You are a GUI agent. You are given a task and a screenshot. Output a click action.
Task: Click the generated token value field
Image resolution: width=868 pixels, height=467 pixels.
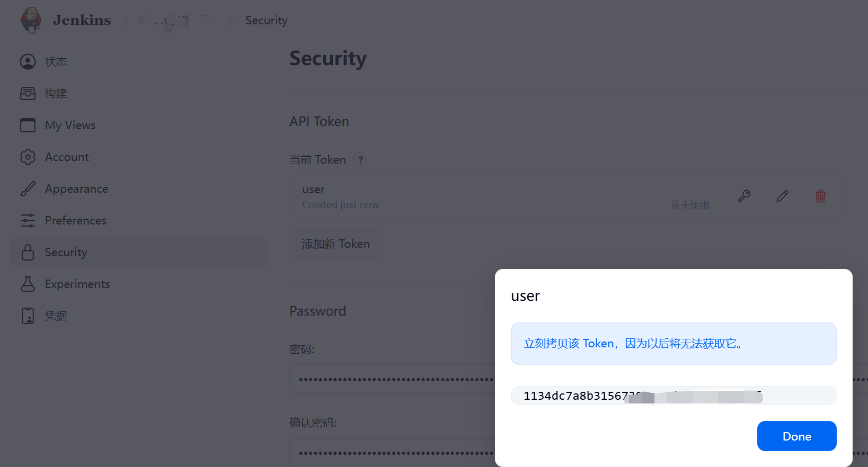(x=673, y=396)
